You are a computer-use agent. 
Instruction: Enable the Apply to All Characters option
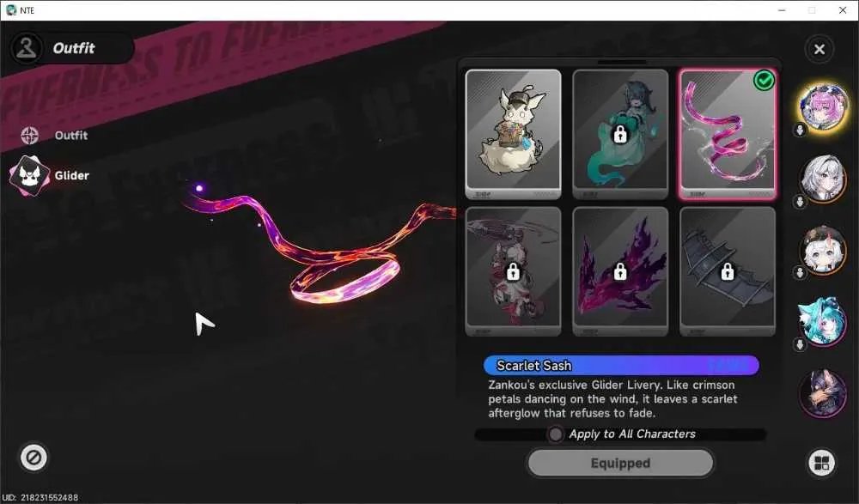(x=556, y=434)
